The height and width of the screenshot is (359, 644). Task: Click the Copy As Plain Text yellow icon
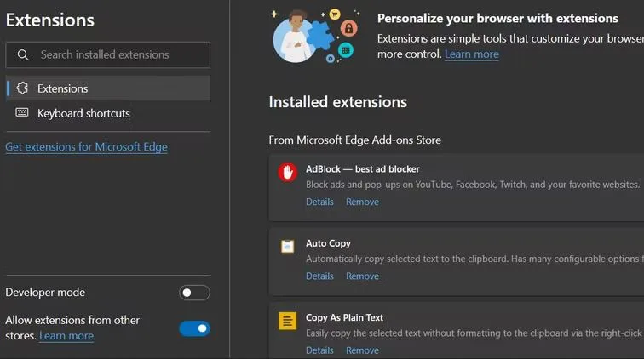point(288,321)
